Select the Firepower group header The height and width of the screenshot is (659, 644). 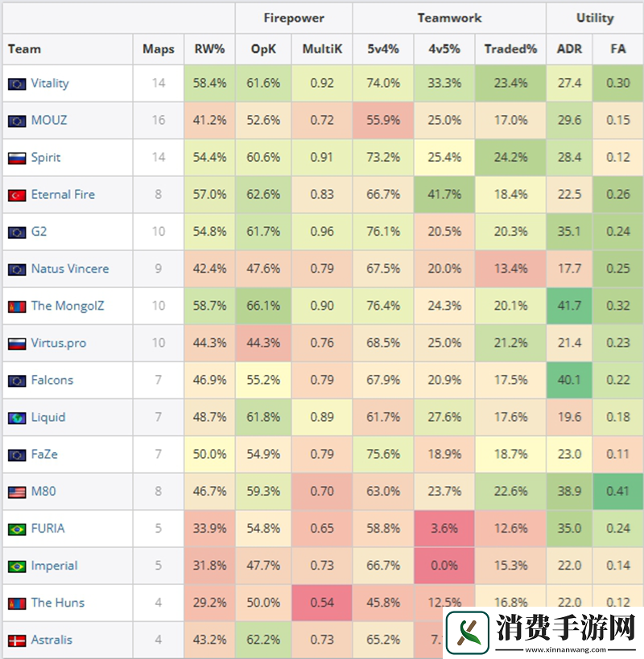[294, 18]
